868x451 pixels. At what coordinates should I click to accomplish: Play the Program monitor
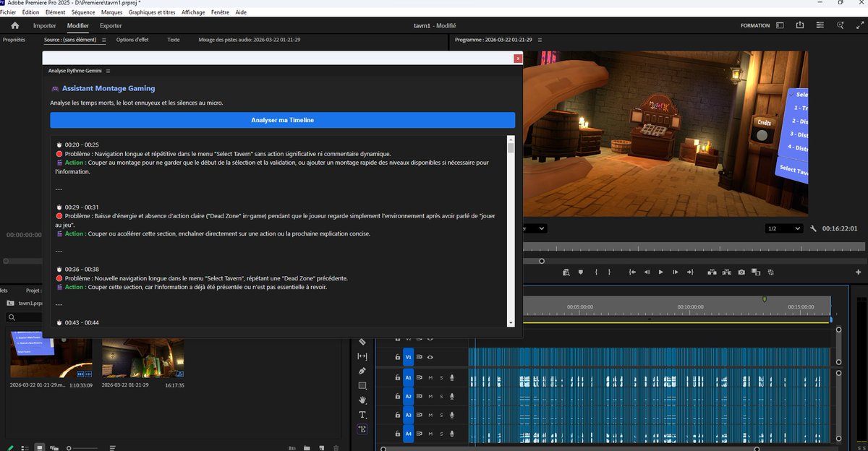(x=660, y=272)
